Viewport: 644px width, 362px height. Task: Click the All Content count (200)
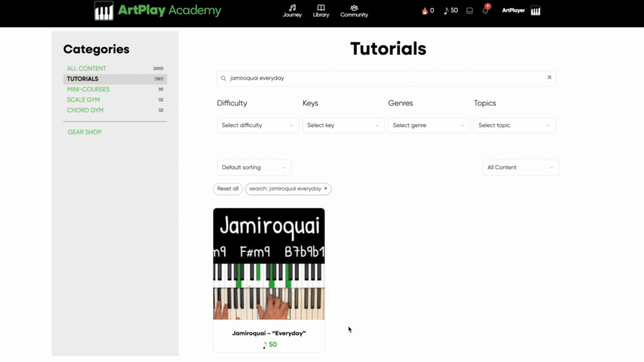[158, 69]
